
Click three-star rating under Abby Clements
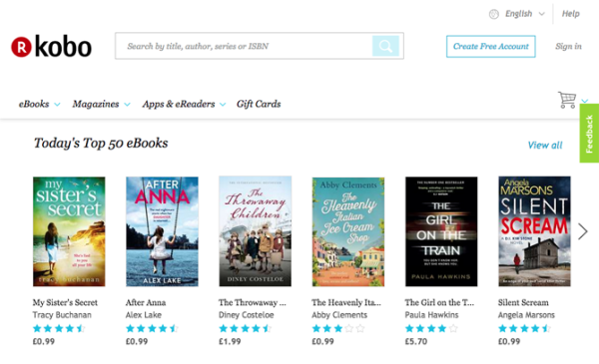click(338, 328)
